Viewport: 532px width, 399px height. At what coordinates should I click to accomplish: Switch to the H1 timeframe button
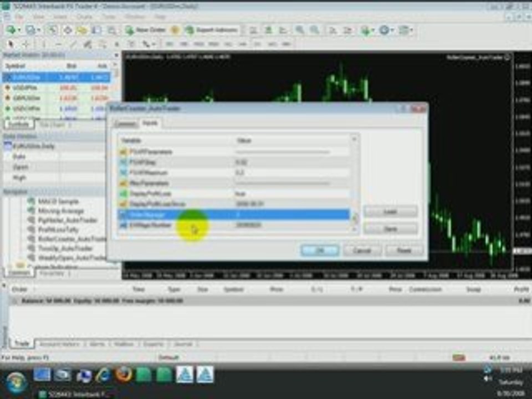[228, 44]
